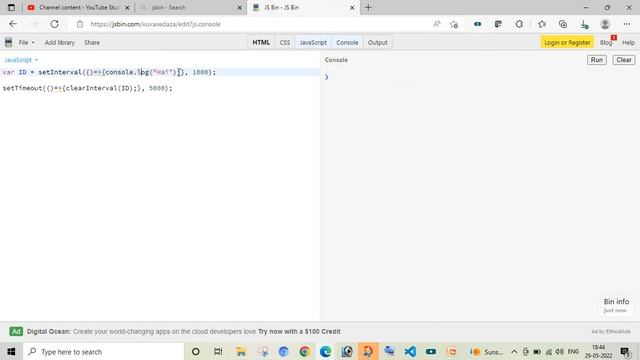Open the browser Settings and more menu

click(x=627, y=24)
